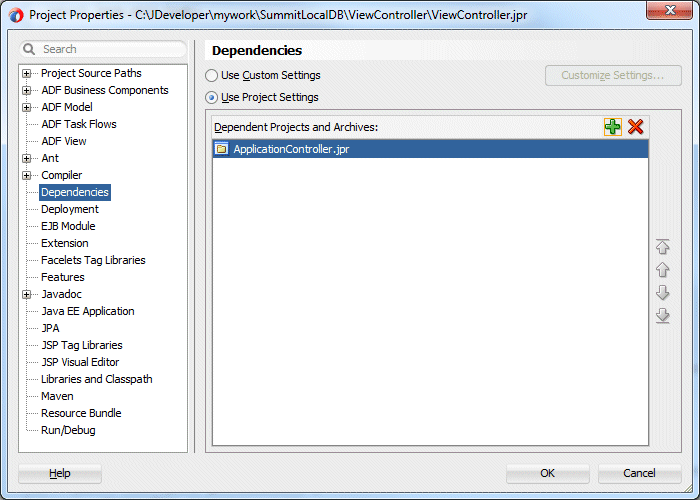
Task: Expand the ADF Business Components node
Action: click(x=27, y=90)
